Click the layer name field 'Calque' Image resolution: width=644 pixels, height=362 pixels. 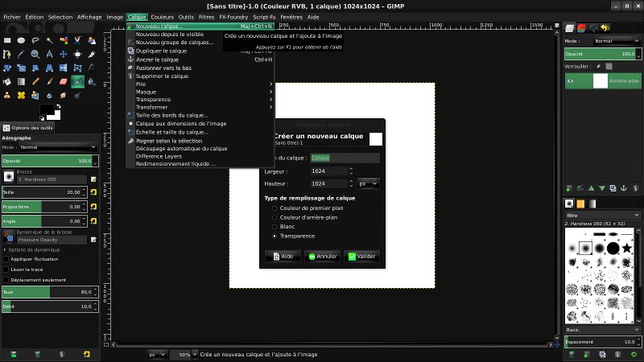(345, 158)
